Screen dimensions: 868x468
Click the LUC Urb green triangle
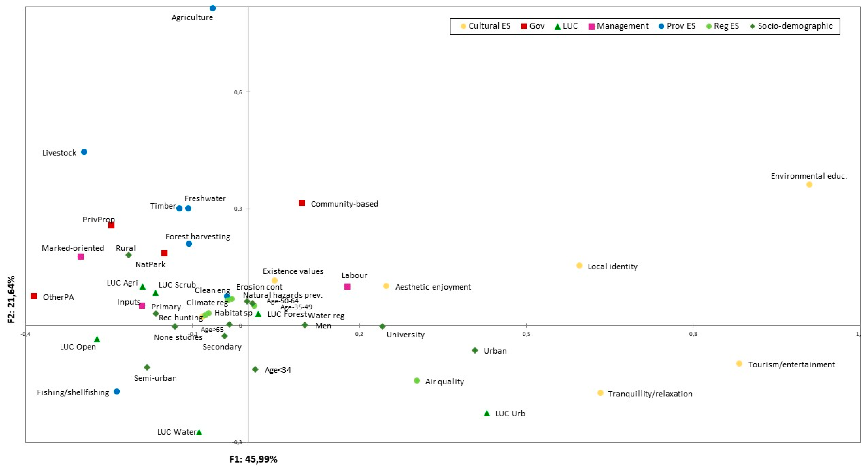(487, 413)
